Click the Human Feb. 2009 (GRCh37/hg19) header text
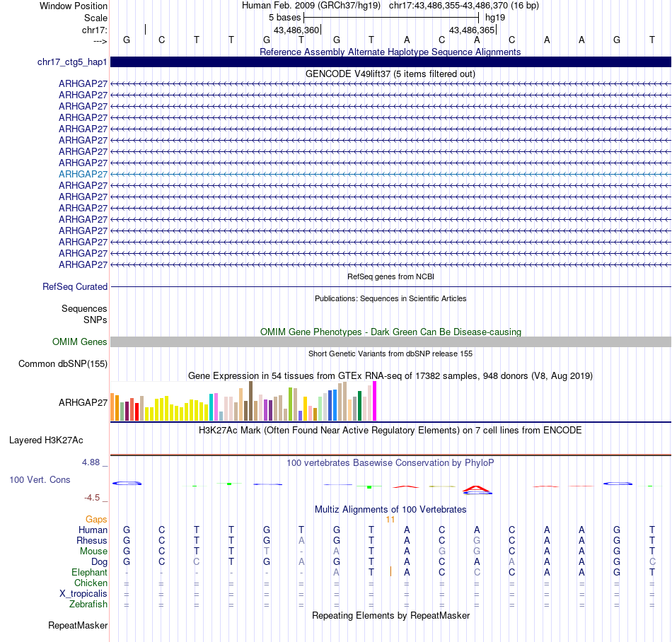The image size is (672, 642). pyautogui.click(x=311, y=6)
